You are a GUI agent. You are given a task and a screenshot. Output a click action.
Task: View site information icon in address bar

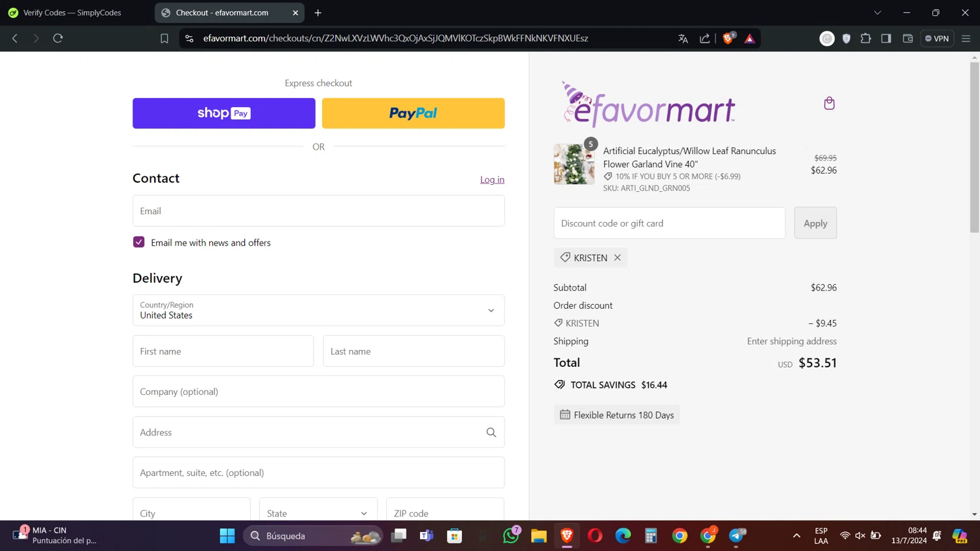tap(189, 39)
